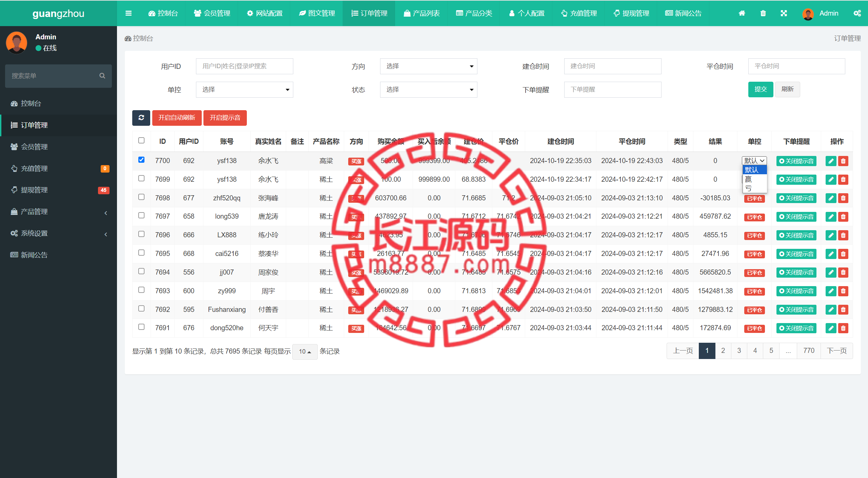Delete order 7694 with the trash icon
Image resolution: width=868 pixels, height=478 pixels.
(843, 272)
